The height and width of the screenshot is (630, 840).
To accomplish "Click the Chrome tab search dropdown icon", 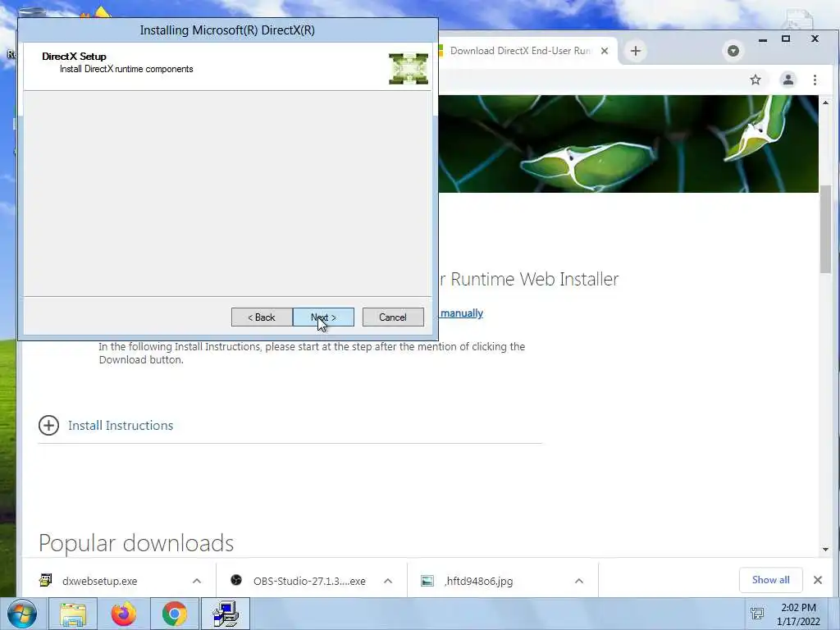I will (x=733, y=51).
